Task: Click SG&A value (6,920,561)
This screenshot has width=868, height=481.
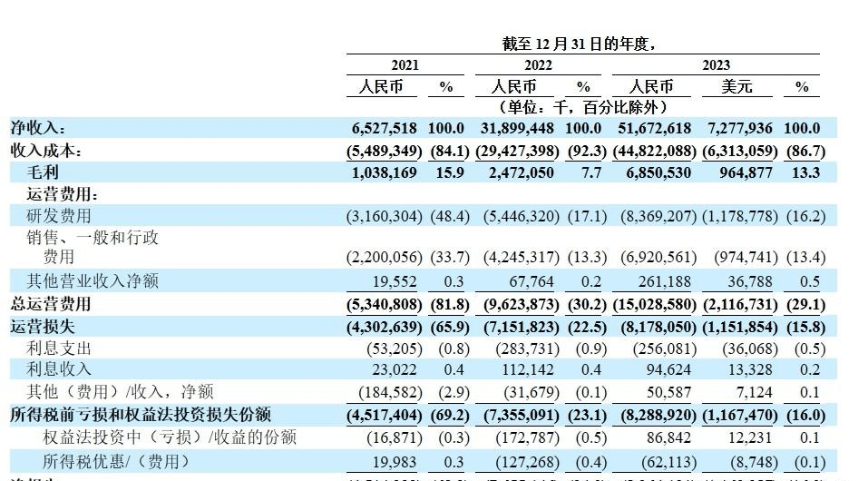Action: click(658, 257)
